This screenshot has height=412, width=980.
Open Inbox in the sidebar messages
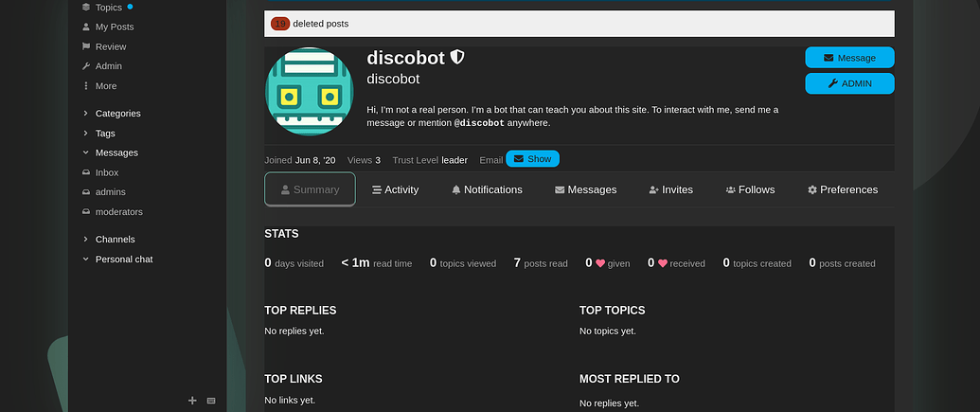pos(106,172)
